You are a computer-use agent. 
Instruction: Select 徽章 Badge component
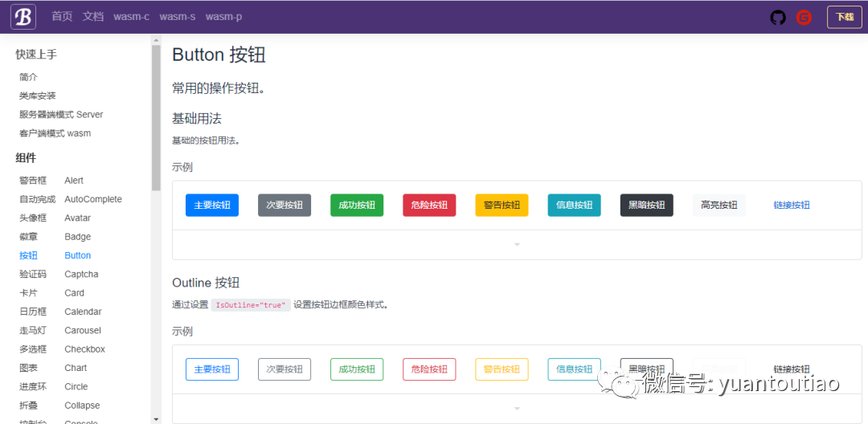click(x=55, y=237)
